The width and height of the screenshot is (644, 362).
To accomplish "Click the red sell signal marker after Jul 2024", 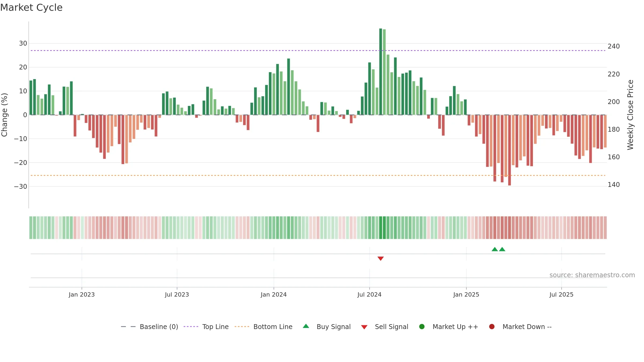I will 380,258.
